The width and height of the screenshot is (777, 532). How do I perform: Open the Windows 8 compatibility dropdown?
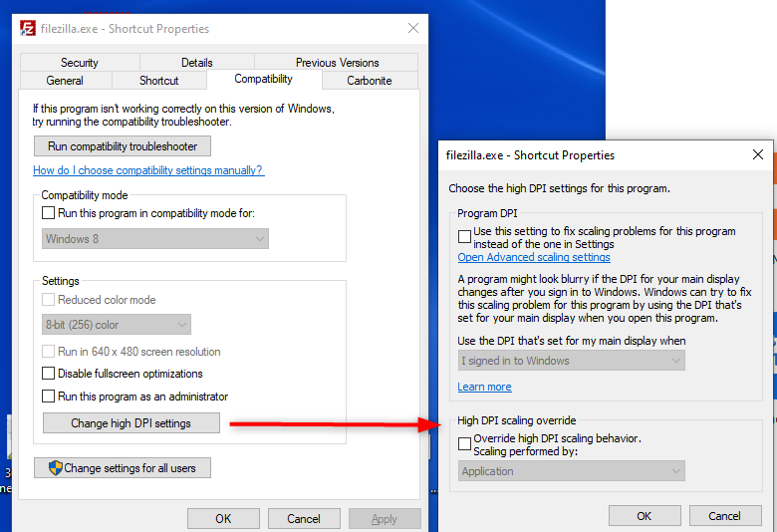click(155, 238)
